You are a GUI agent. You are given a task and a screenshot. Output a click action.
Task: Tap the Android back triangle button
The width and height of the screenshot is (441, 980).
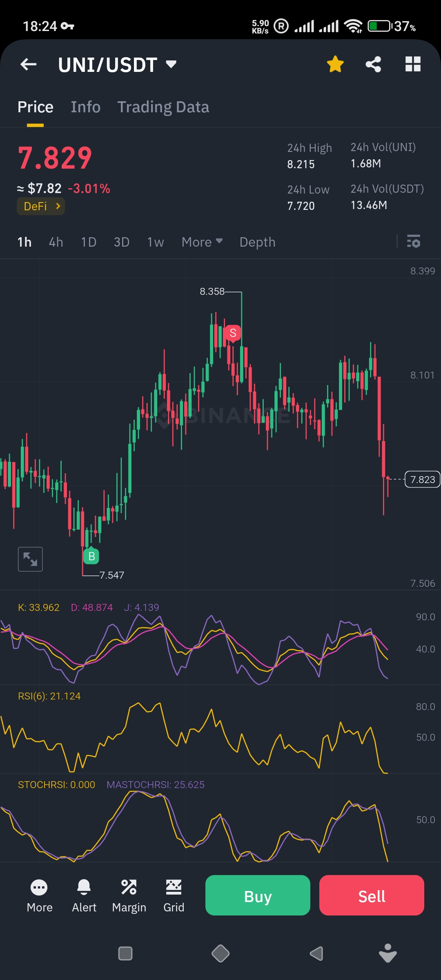[x=316, y=953]
